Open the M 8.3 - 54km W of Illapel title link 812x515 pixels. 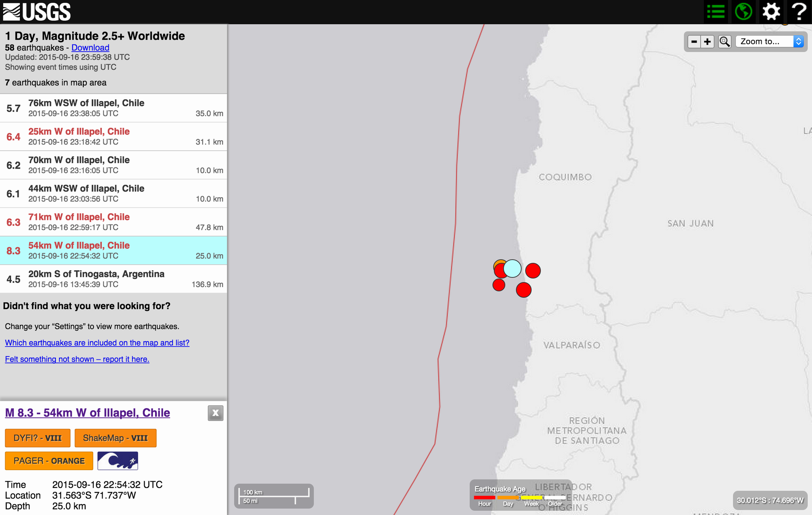point(88,413)
